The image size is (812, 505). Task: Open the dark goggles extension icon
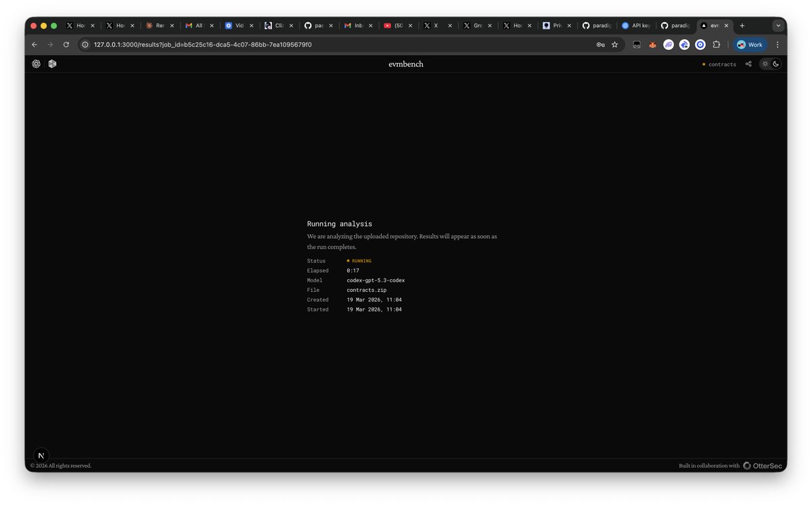click(x=637, y=45)
